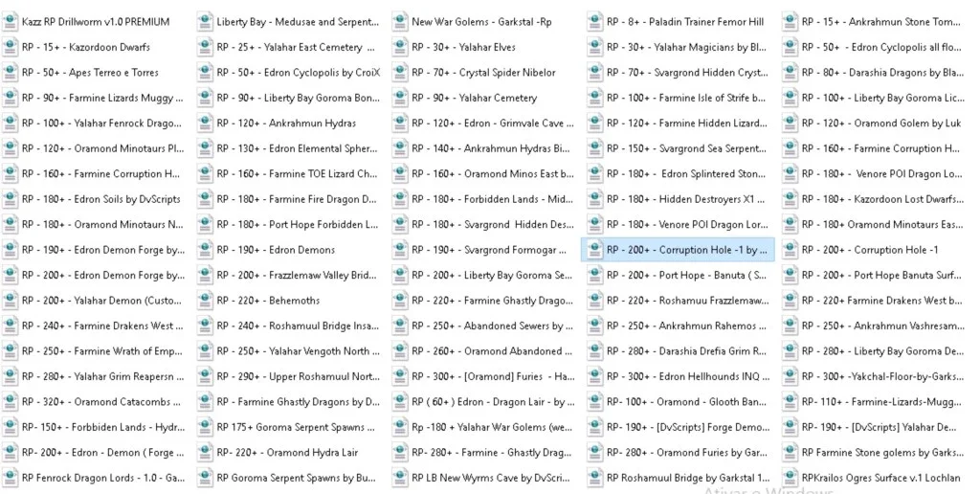Select the file icon of RP - 190+ - Edron Demons
980x494 pixels.
(x=205, y=250)
